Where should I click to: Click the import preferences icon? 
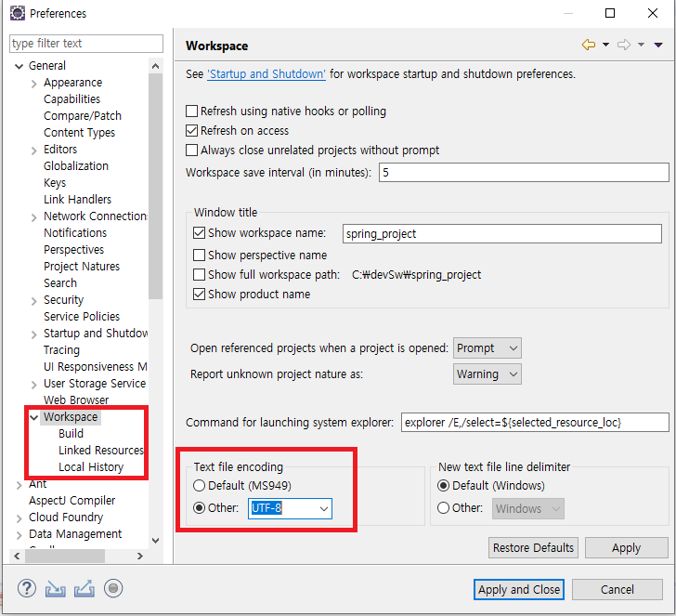(x=55, y=589)
